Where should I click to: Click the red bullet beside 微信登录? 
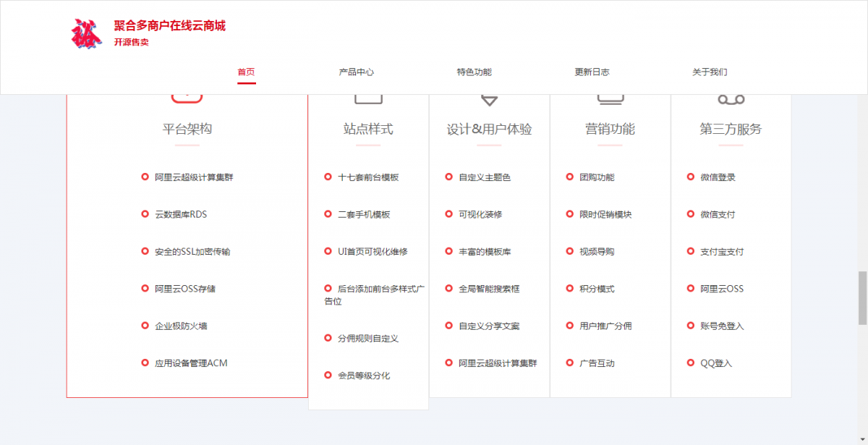point(690,177)
